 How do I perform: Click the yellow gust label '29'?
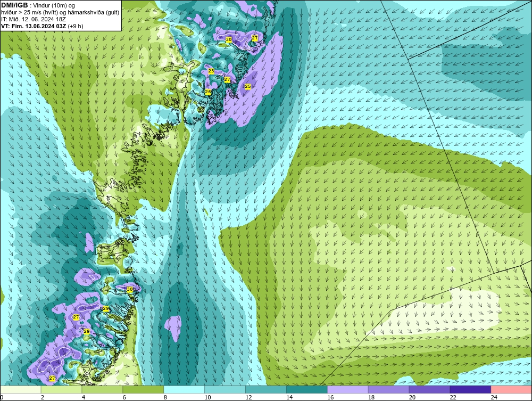106,309
